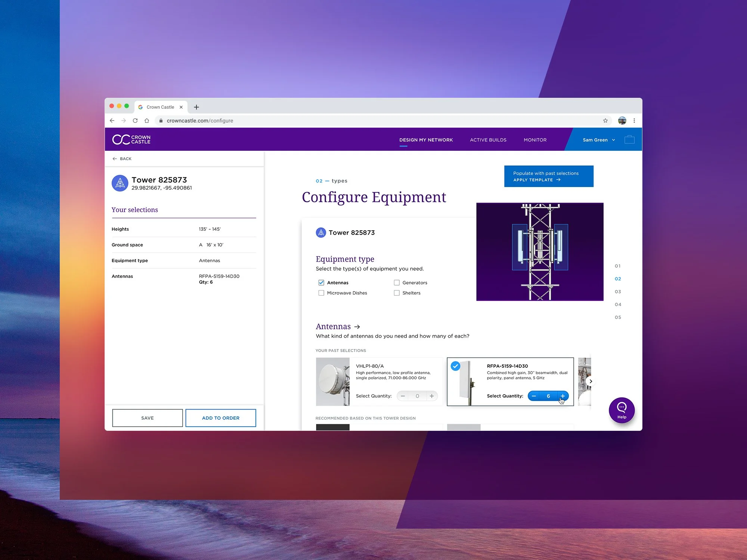Expand the Sam Green account menu
The image size is (747, 560).
[598, 140]
